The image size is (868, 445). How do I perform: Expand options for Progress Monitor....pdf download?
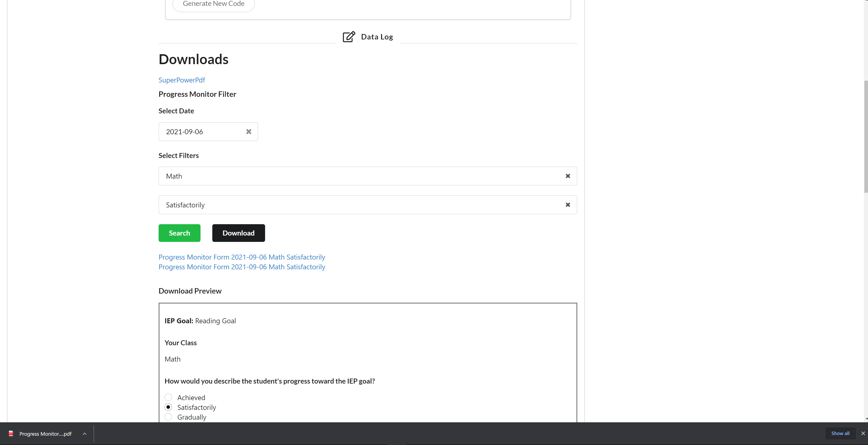point(84,434)
